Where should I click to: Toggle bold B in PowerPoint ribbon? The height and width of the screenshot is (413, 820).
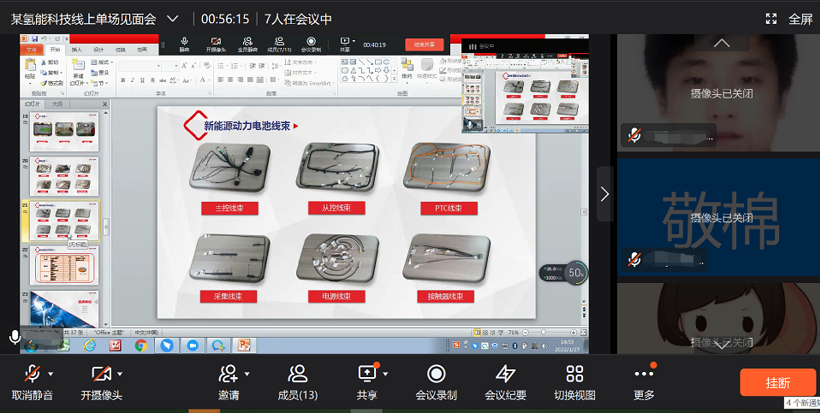tap(123, 81)
